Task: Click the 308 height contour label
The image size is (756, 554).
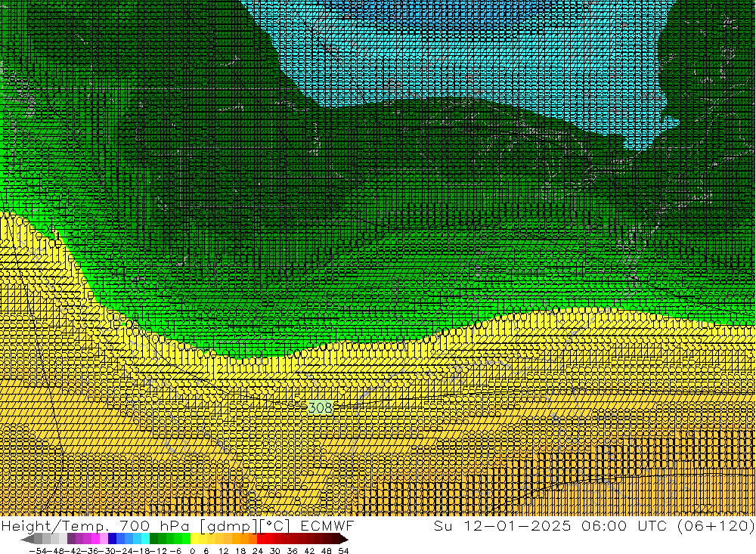Action: point(320,408)
